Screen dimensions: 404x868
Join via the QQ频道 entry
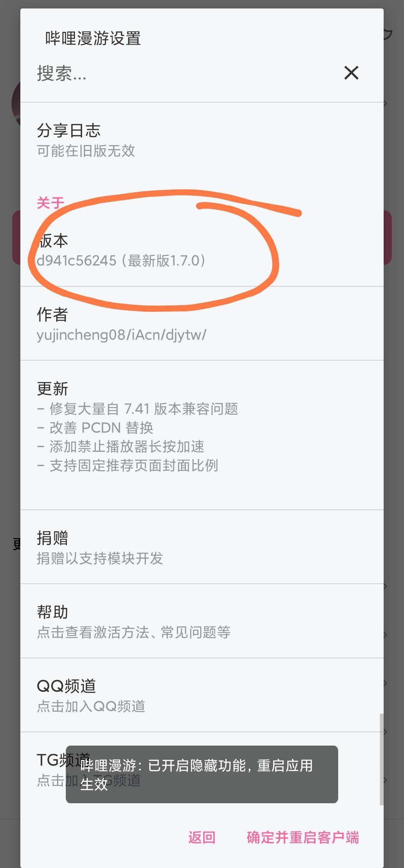coord(202,695)
